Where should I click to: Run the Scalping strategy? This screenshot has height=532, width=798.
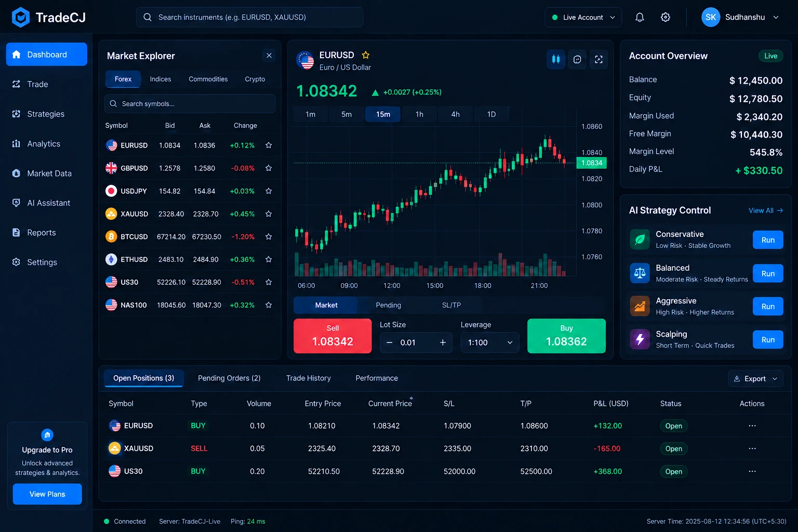(x=768, y=340)
